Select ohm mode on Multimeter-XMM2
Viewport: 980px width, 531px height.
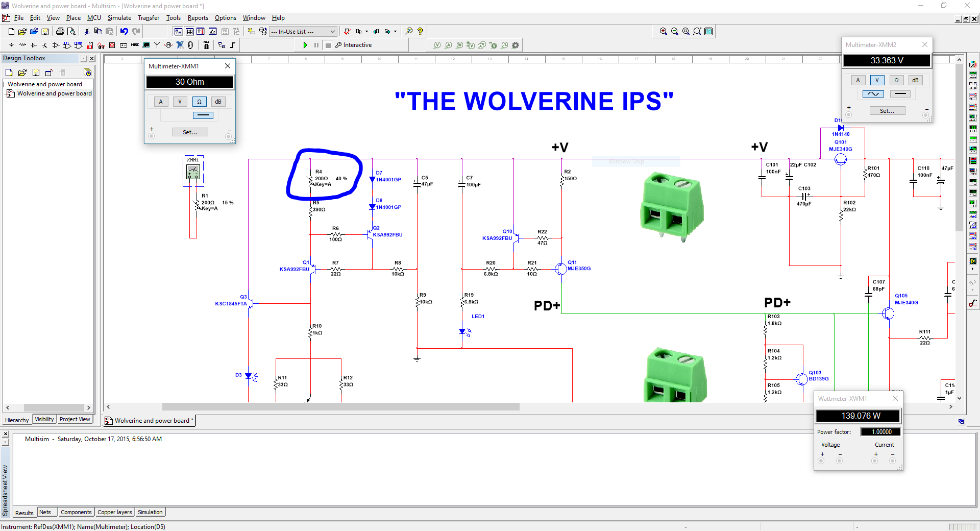(896, 80)
